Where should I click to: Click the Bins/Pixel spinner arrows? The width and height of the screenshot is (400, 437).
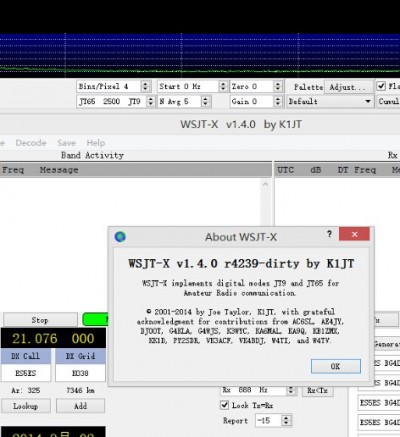pyautogui.click(x=145, y=87)
